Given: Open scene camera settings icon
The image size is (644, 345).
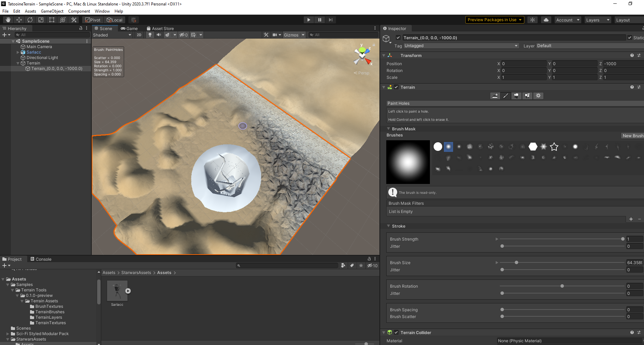Looking at the screenshot, I should [x=274, y=35].
